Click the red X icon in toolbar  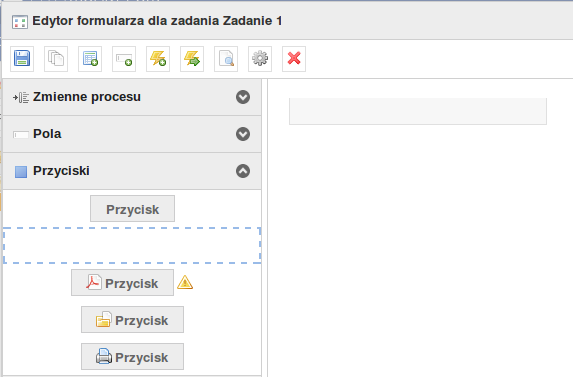294,59
